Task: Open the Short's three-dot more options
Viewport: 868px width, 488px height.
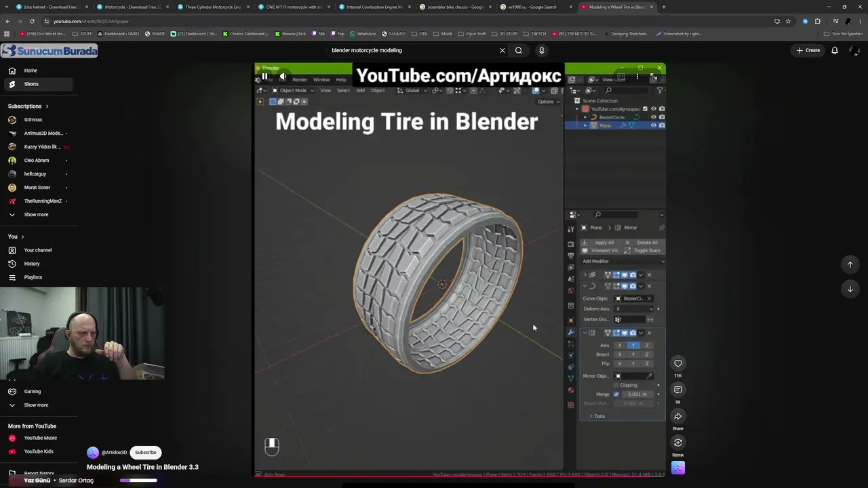Action: pyautogui.click(x=637, y=77)
